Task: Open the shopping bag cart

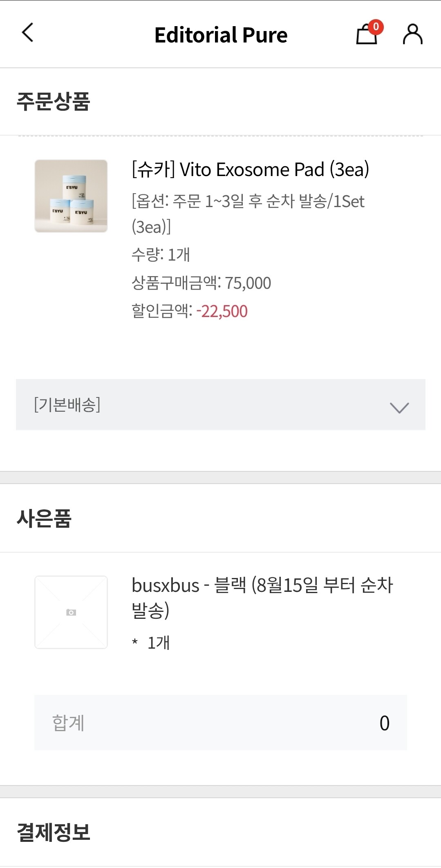Action: [365, 35]
